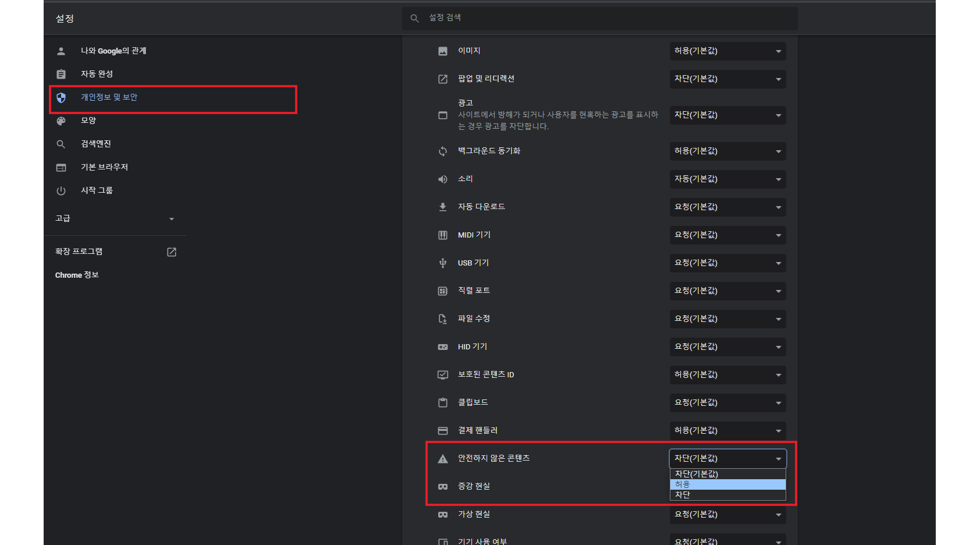Click the popup icon for 팝업 및 리디렉션

click(443, 79)
